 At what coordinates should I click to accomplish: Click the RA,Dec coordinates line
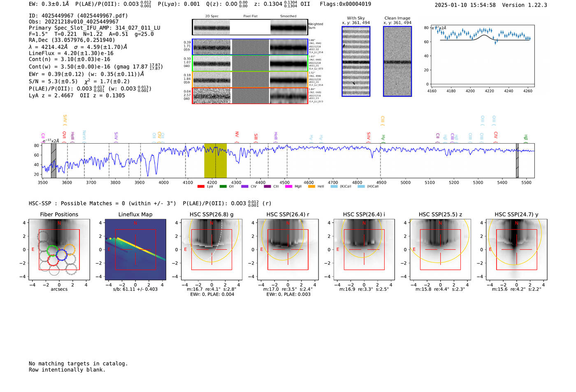[72, 40]
